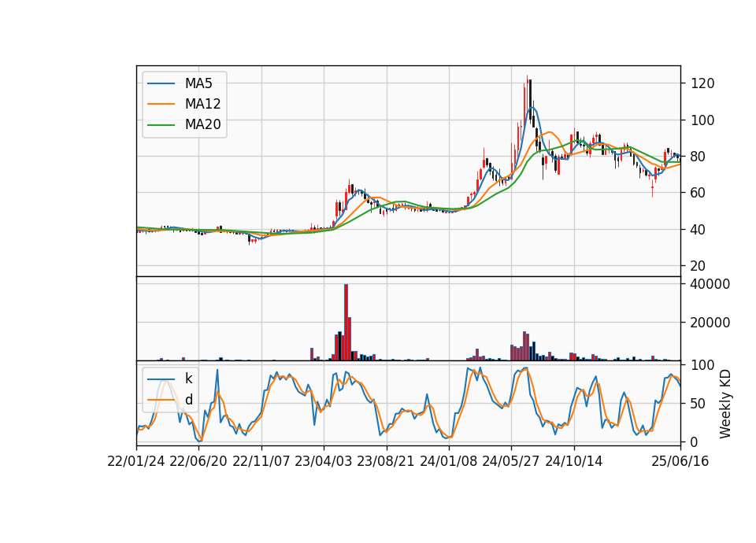The height and width of the screenshot is (543, 756).
Task: Click the d legend label in KD panel
Action: coord(188,400)
